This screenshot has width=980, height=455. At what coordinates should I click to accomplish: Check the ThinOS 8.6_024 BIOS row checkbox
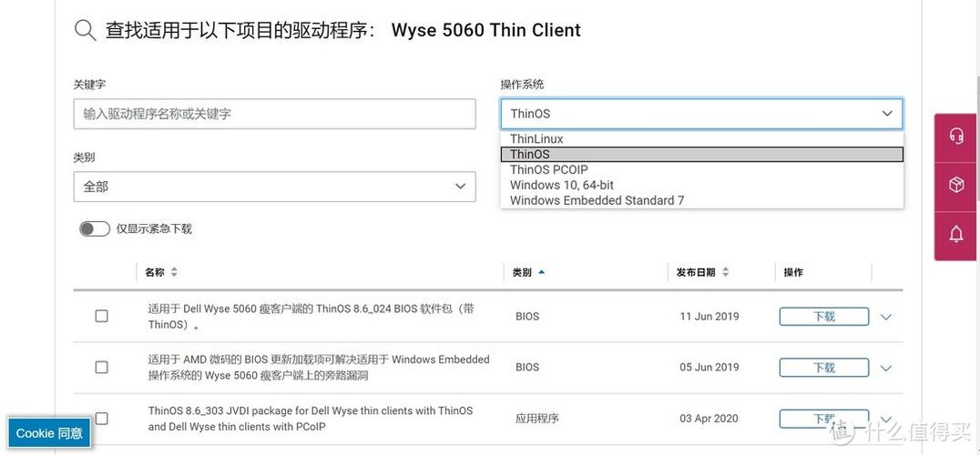[101, 317]
